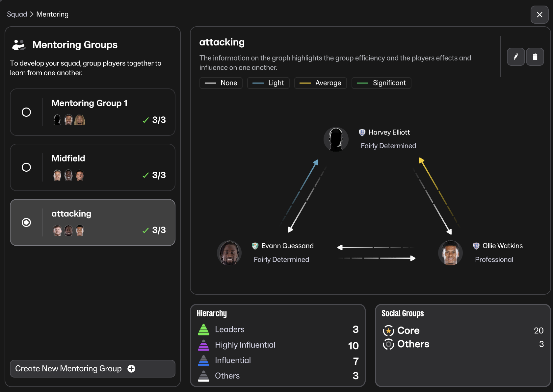This screenshot has height=392, width=553.
Task: Click the Highly Influential purple pyramid icon
Action: pos(203,345)
